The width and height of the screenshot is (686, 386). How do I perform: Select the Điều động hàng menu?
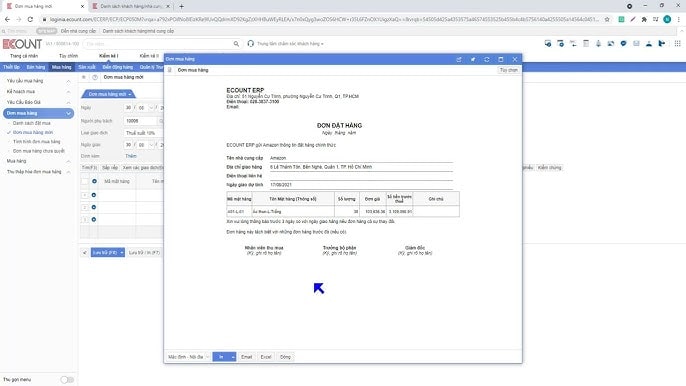118,67
